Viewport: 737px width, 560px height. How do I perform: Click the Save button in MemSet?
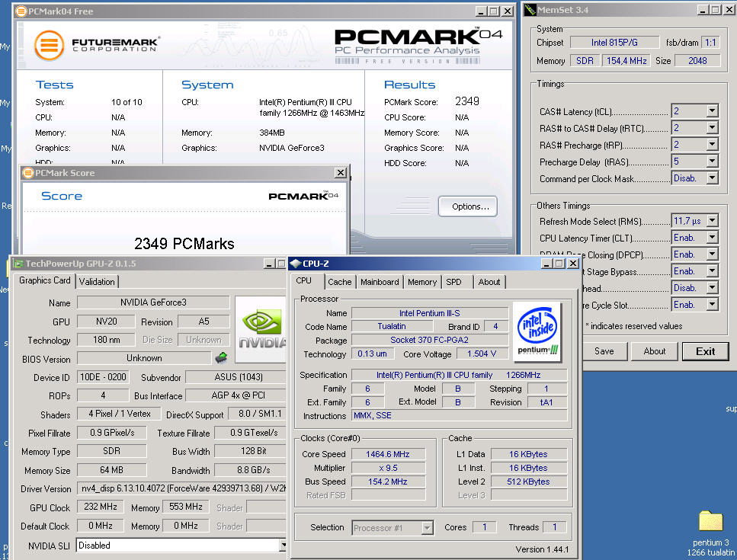coord(604,351)
